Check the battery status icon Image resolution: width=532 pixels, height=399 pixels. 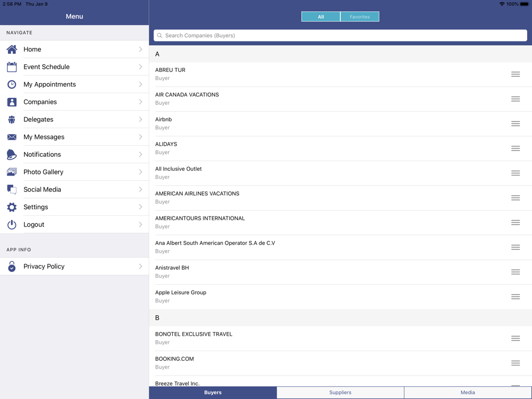pyautogui.click(x=525, y=4)
